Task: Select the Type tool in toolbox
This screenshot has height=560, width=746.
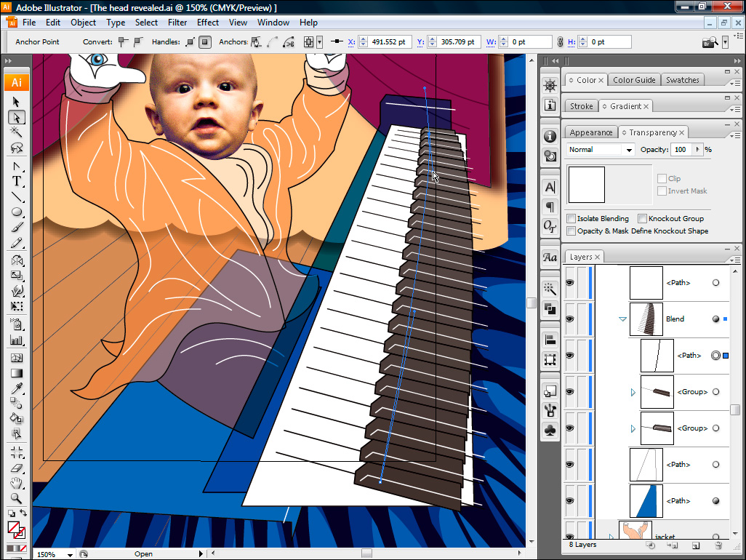Action: (17, 181)
